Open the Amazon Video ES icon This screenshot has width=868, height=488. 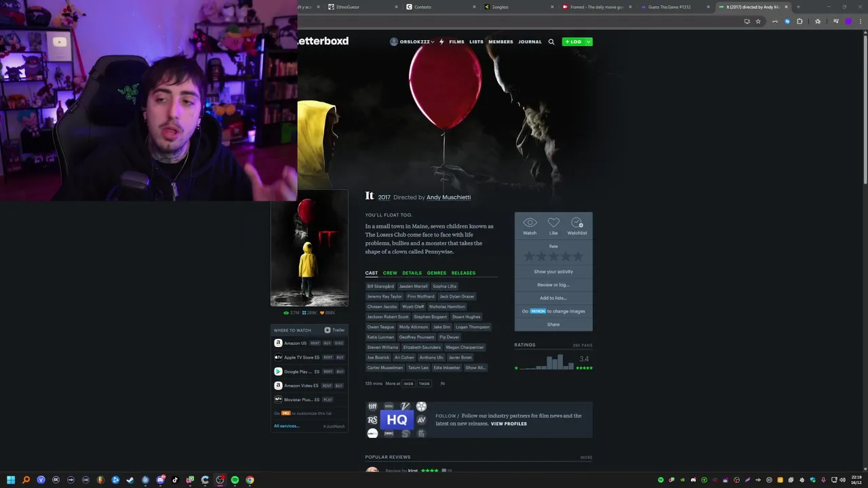point(278,386)
